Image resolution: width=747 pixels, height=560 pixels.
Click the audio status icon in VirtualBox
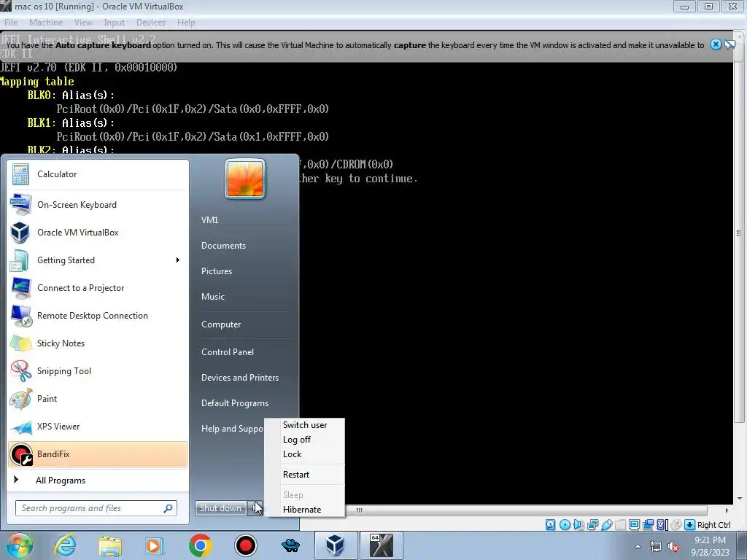pos(578,525)
